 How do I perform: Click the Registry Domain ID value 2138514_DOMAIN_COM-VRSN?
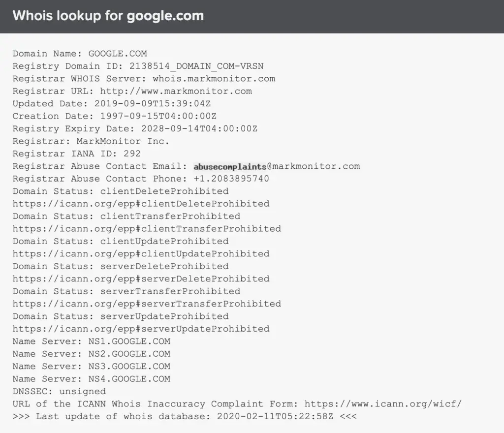click(196, 66)
